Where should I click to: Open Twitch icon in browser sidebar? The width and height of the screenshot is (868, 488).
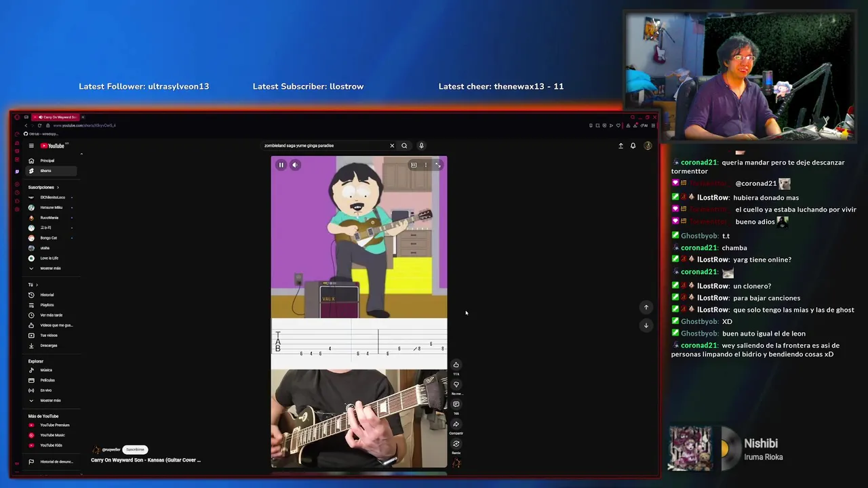click(17, 171)
